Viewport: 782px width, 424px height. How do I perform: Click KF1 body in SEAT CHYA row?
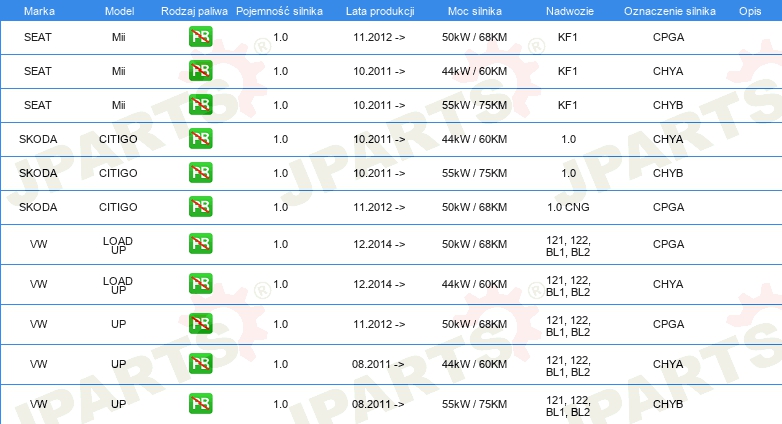point(568,71)
